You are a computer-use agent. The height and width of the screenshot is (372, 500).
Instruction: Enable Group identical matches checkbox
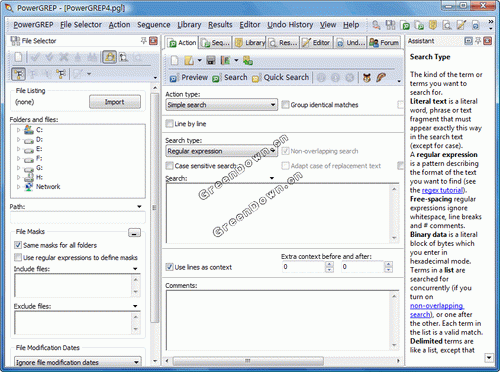tap(285, 105)
